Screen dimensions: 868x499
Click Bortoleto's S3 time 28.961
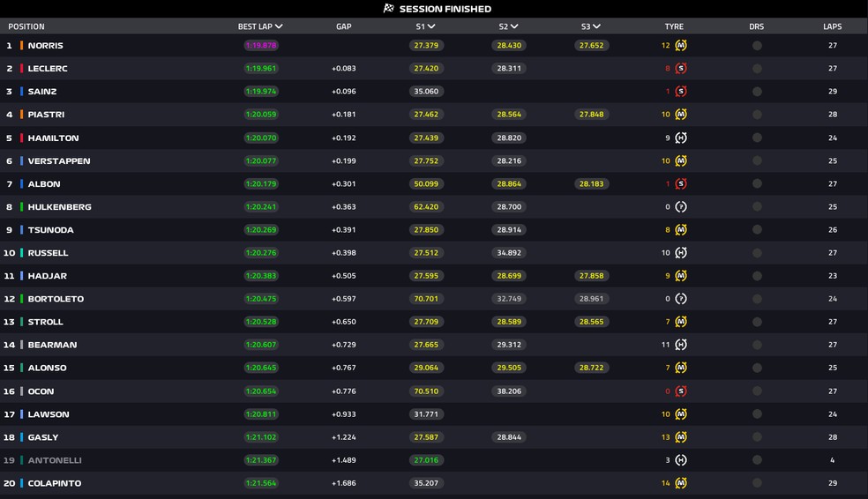(x=591, y=299)
